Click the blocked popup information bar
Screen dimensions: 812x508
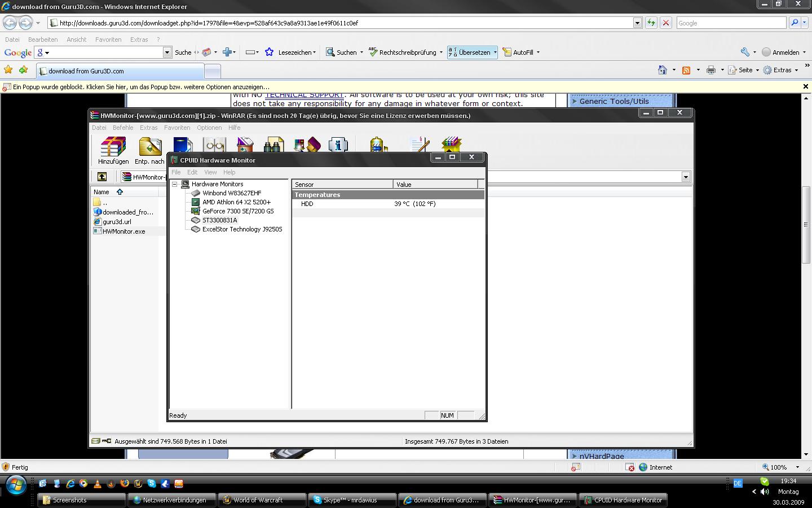(x=405, y=87)
